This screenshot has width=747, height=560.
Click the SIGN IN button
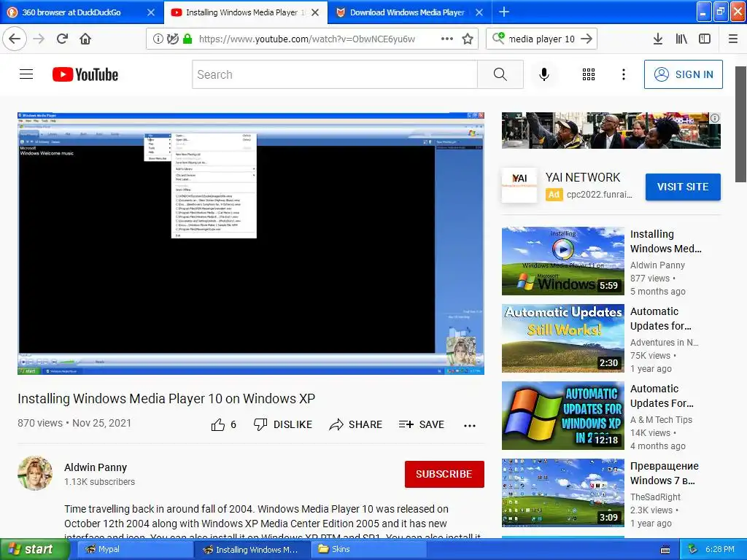(683, 74)
